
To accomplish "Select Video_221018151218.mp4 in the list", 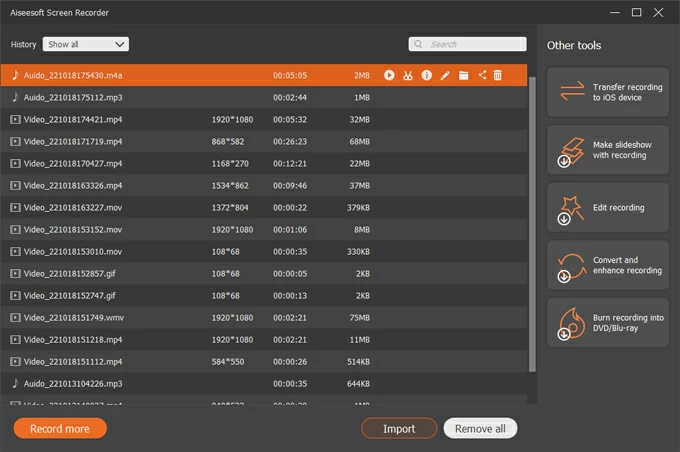I will [x=264, y=340].
